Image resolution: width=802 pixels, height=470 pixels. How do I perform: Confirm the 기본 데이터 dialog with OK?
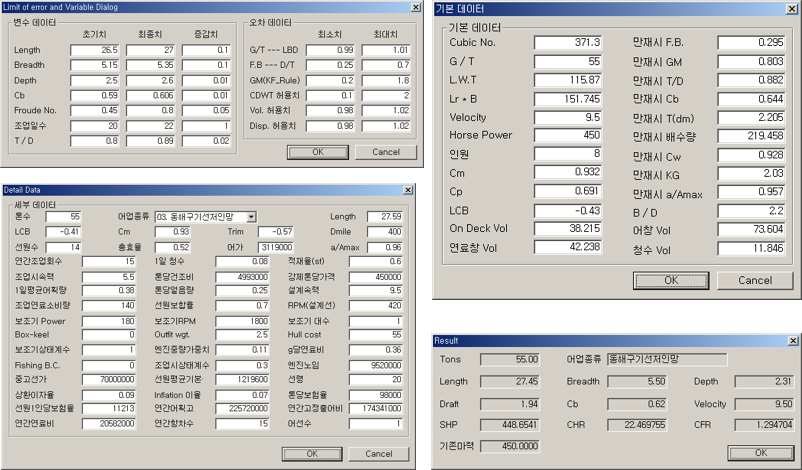[670, 281]
